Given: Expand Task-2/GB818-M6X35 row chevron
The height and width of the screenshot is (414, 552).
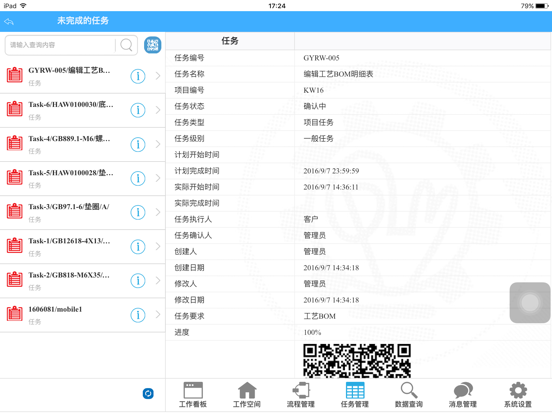Looking at the screenshot, I should point(158,281).
